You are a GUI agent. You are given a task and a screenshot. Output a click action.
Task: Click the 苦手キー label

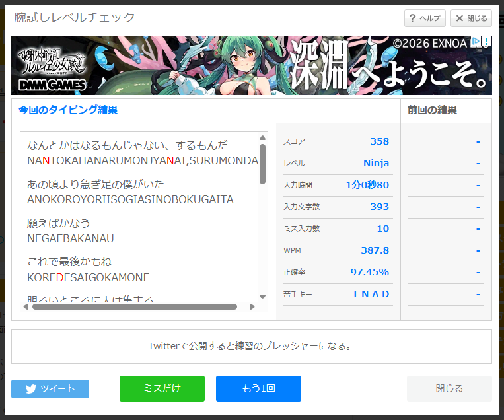(298, 294)
